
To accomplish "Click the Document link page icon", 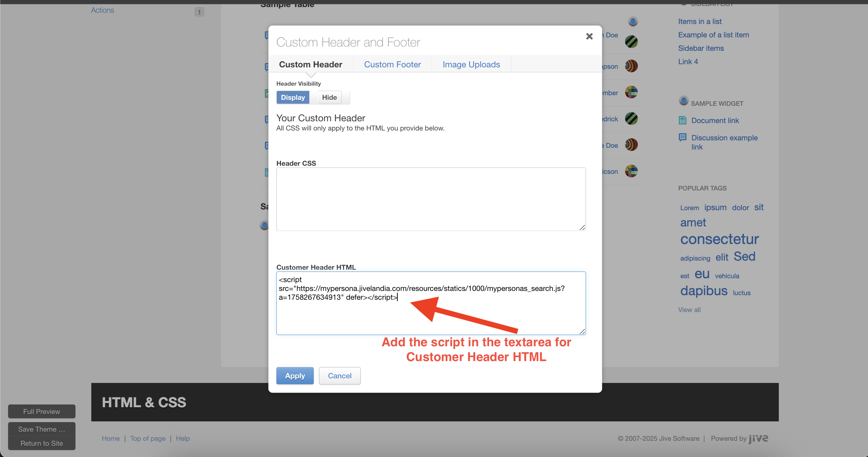I will [683, 120].
